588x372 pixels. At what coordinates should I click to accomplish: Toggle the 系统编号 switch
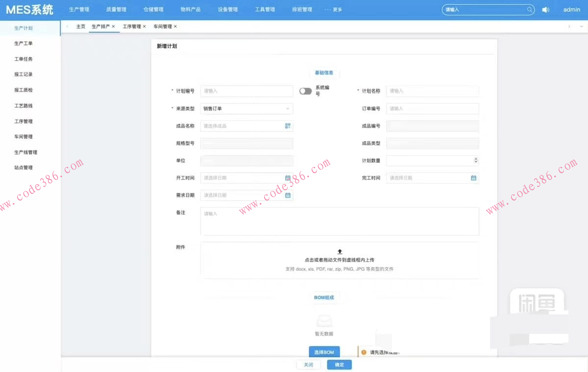[x=305, y=91]
